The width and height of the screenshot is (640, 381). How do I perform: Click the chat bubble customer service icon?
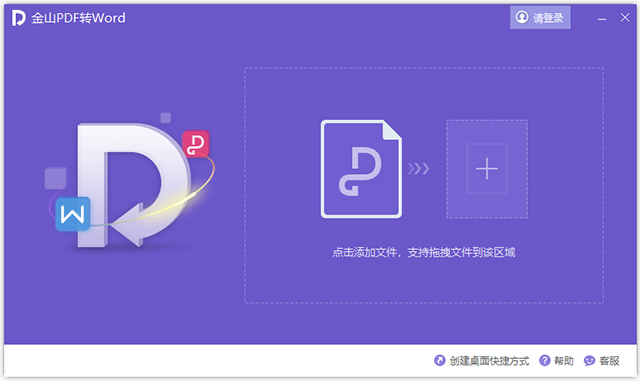click(x=589, y=361)
